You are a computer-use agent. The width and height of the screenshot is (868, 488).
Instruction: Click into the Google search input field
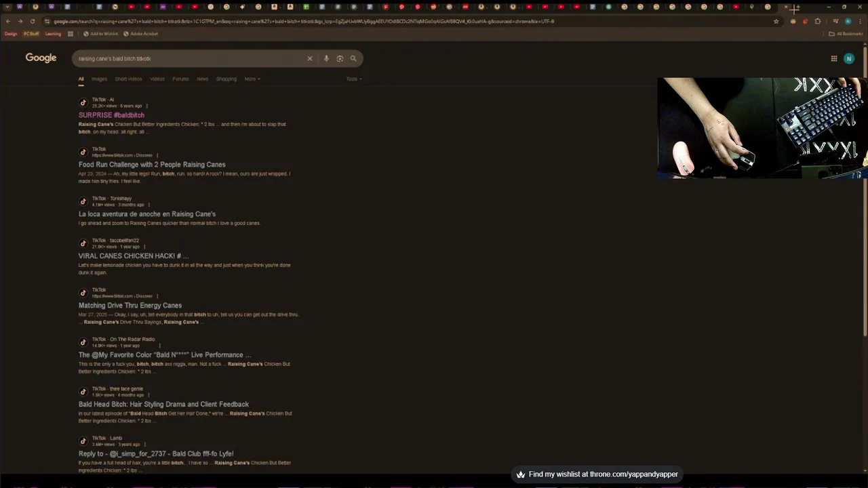pos(190,58)
